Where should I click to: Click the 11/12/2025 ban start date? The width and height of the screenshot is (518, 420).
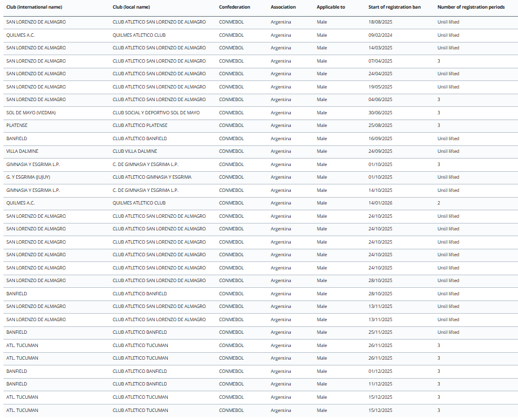[380, 384]
